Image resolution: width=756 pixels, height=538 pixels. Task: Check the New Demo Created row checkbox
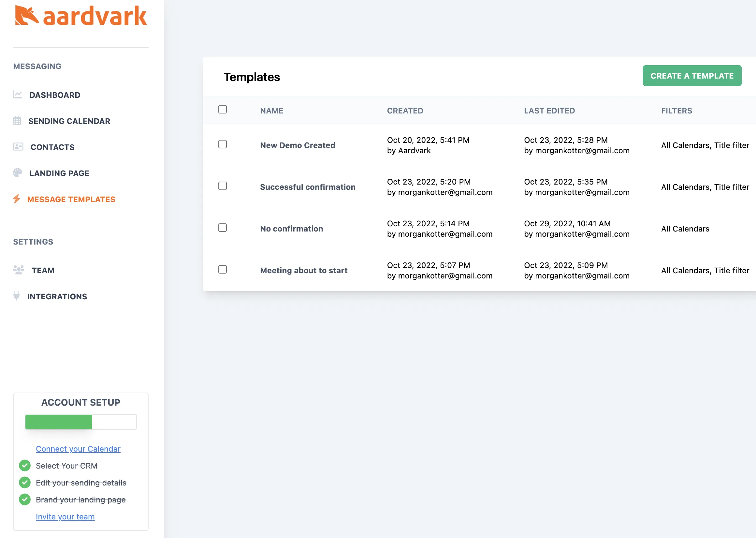(x=223, y=144)
